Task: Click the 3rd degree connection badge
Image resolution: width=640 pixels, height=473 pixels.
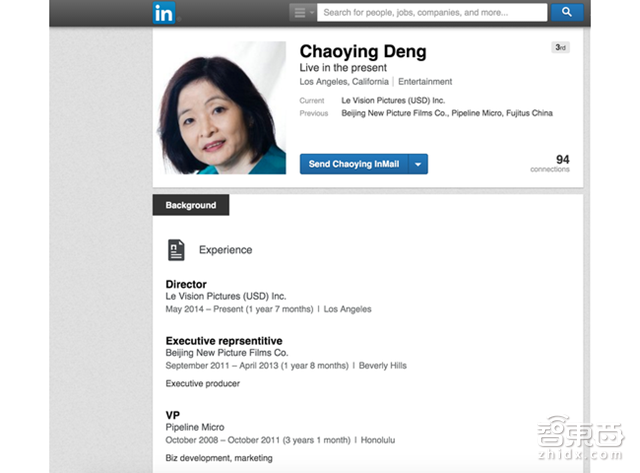Action: (x=560, y=47)
